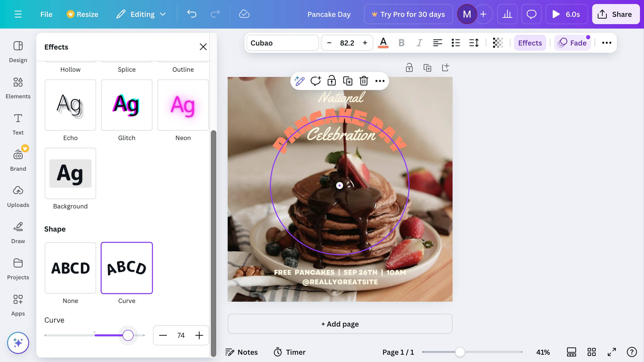Change text alignment

pyautogui.click(x=438, y=43)
